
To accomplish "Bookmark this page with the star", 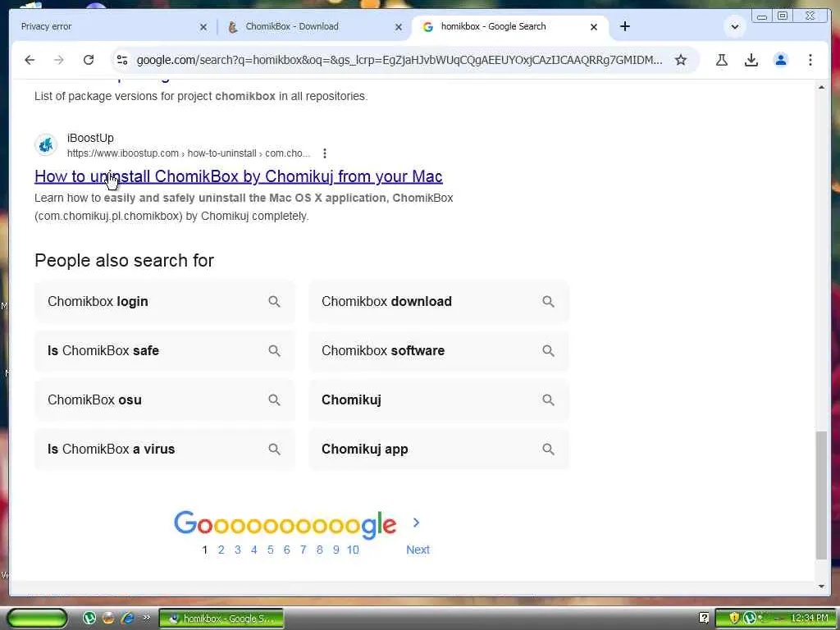I will pyautogui.click(x=680, y=60).
